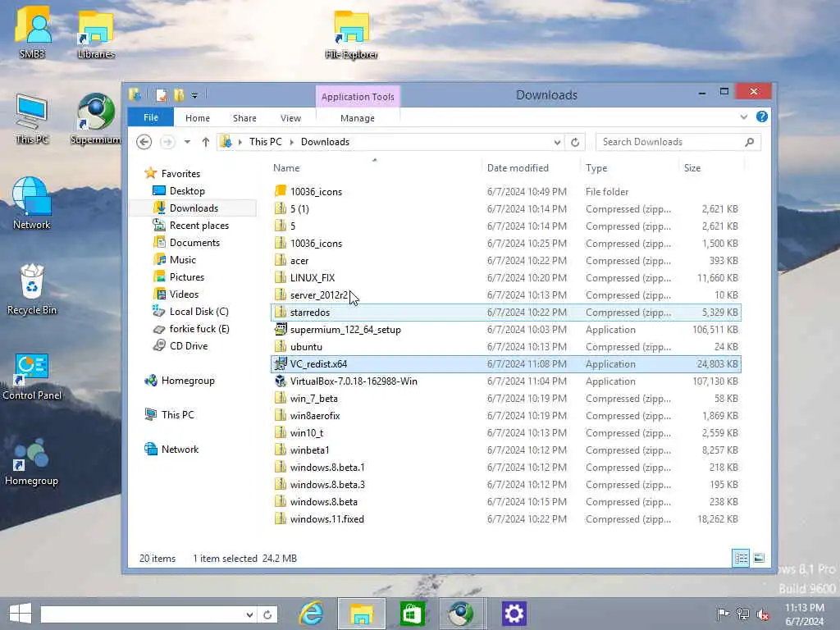Go up one folder level
Screen dimensions: 840x630
tap(206, 142)
